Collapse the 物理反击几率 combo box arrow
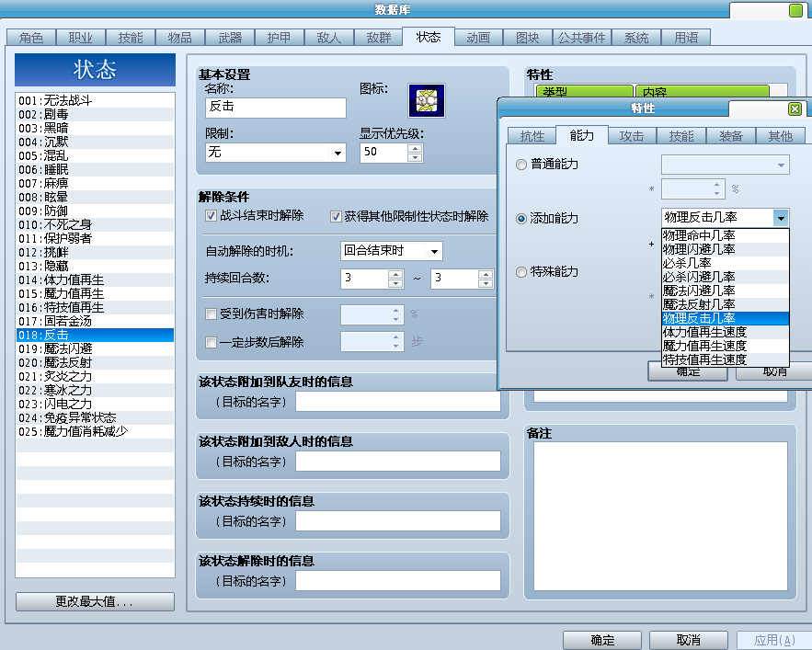812x650 pixels. [781, 218]
